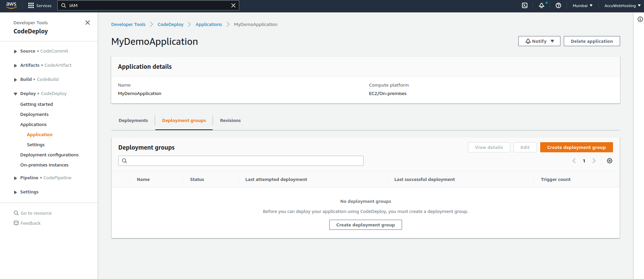Close the Developer Tools side panel
This screenshot has width=644, height=279.
[x=88, y=23]
